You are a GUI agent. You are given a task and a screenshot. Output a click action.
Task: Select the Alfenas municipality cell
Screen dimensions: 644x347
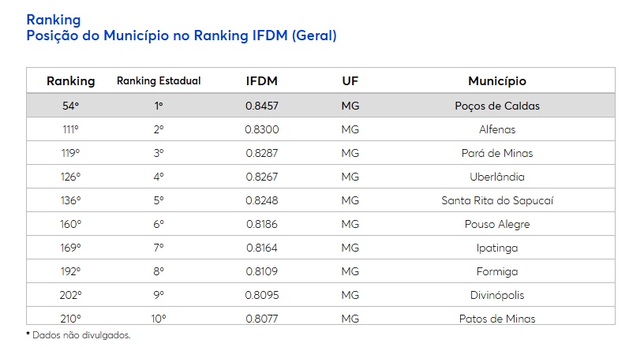(x=497, y=129)
